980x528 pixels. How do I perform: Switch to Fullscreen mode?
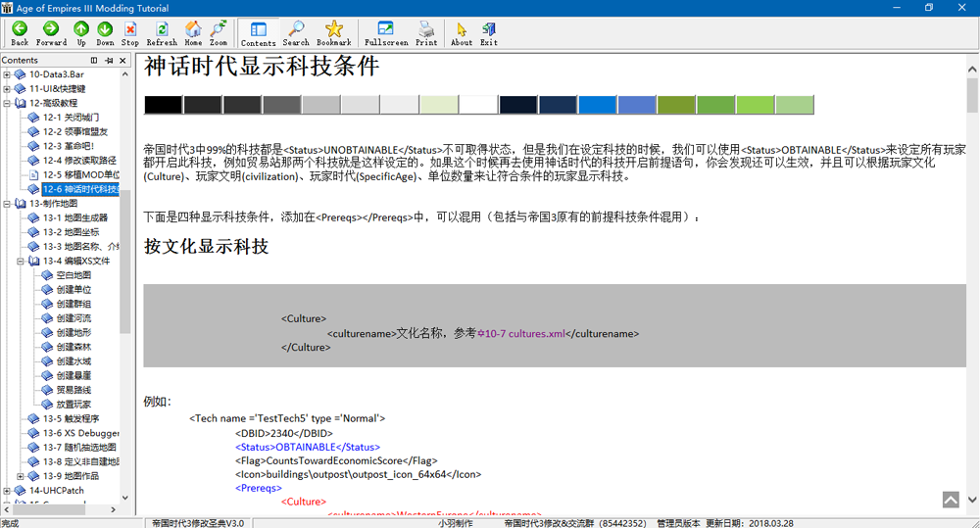386,33
